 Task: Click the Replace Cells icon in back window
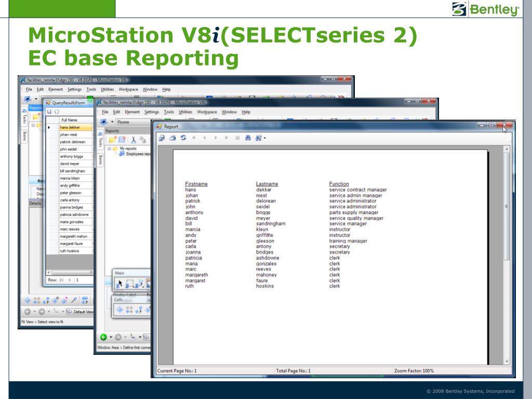[85, 300]
